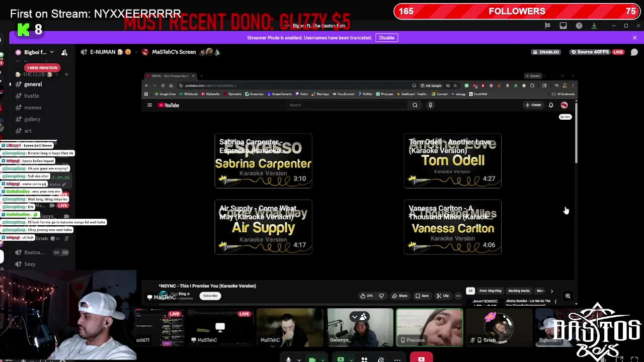Close the NSYNC browser tab
Image resolution: width=644 pixels, height=362 pixels.
pos(193,76)
